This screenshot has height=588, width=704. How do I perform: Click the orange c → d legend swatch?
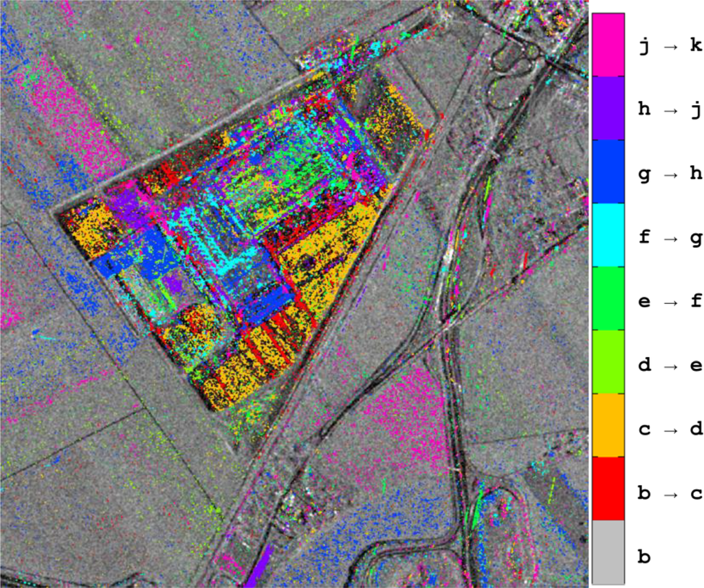(x=608, y=425)
